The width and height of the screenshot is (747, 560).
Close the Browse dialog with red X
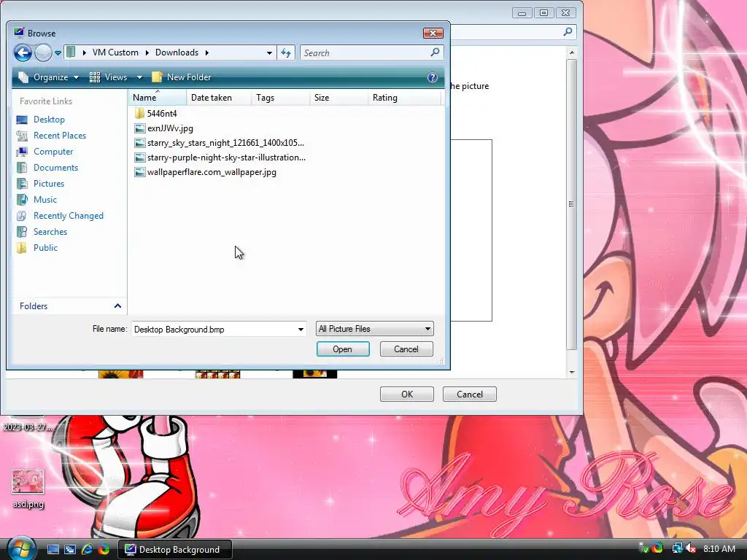[433, 33]
